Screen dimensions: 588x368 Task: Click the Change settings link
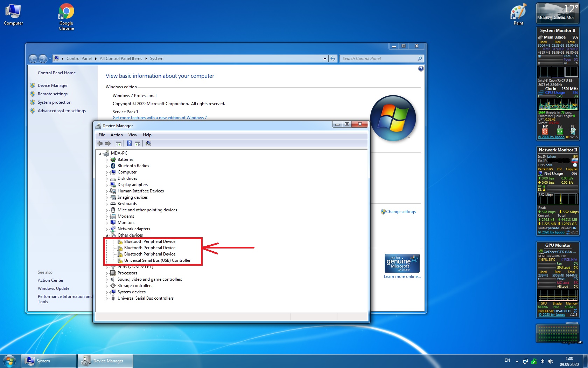401,212
